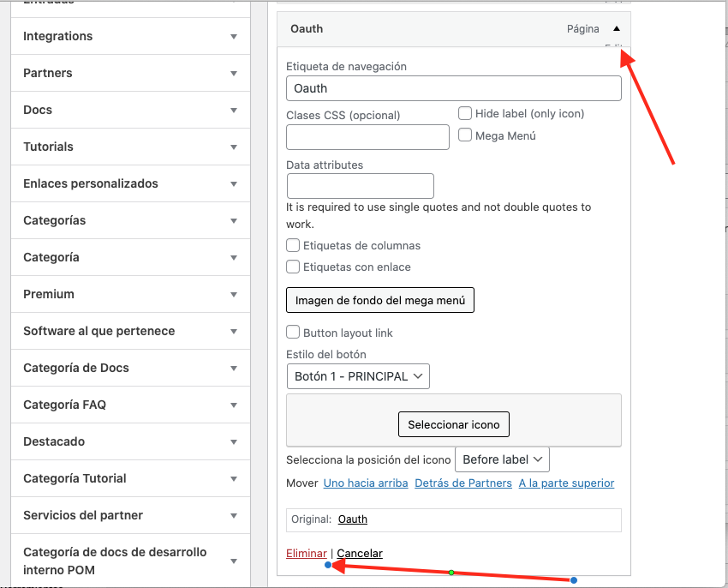The height and width of the screenshot is (588, 728).
Task: Expand the Destacado section arrow
Action: [x=233, y=442]
